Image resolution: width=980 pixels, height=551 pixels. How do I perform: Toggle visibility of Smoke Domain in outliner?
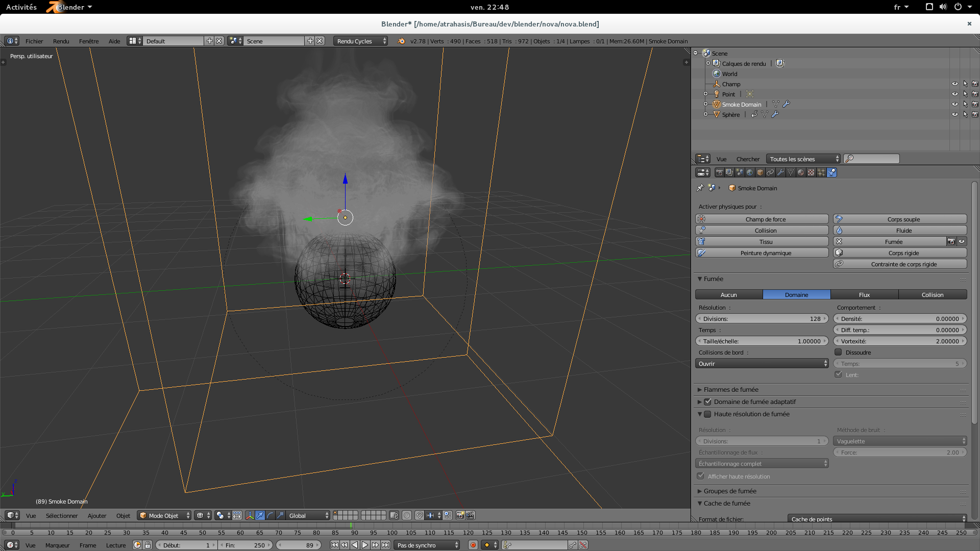tap(954, 104)
